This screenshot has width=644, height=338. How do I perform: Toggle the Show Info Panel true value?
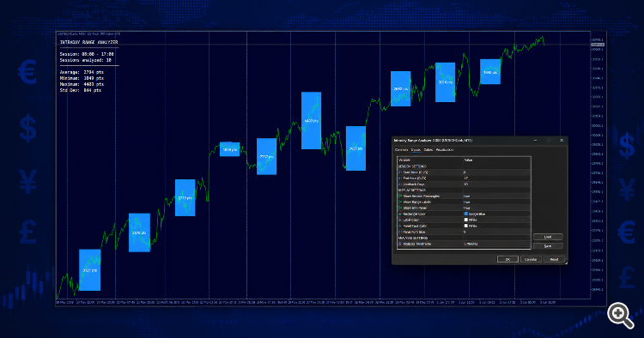466,208
